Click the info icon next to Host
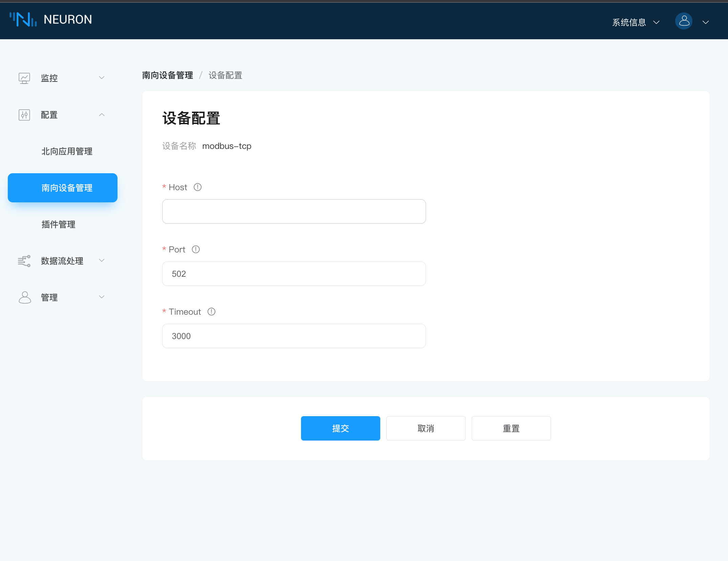728x561 pixels. tap(197, 187)
